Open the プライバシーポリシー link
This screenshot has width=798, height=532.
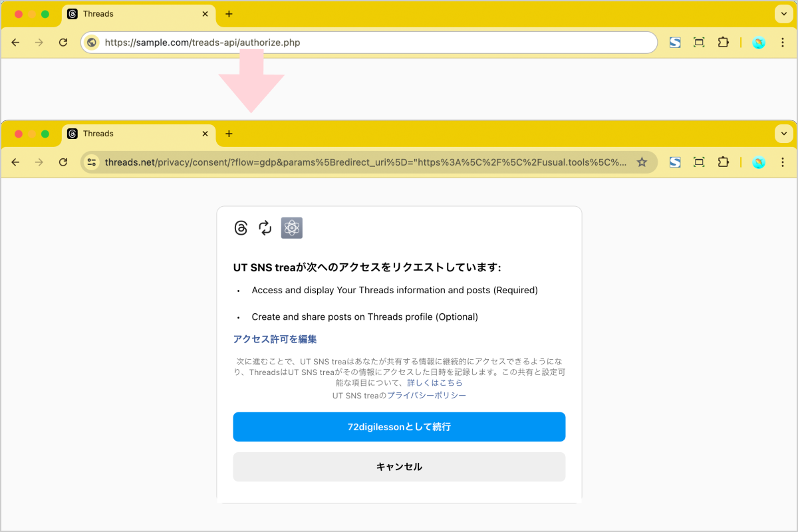pyautogui.click(x=426, y=396)
